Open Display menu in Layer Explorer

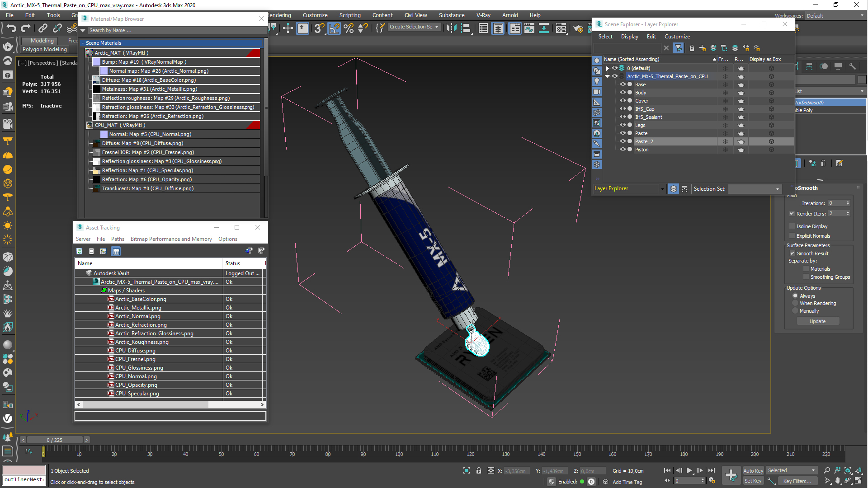coord(629,37)
